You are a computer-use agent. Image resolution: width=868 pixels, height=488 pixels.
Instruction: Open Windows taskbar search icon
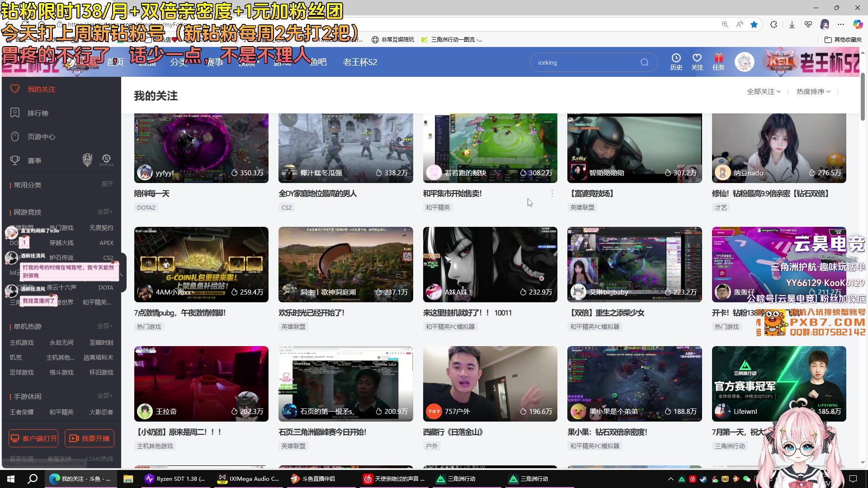[33, 479]
